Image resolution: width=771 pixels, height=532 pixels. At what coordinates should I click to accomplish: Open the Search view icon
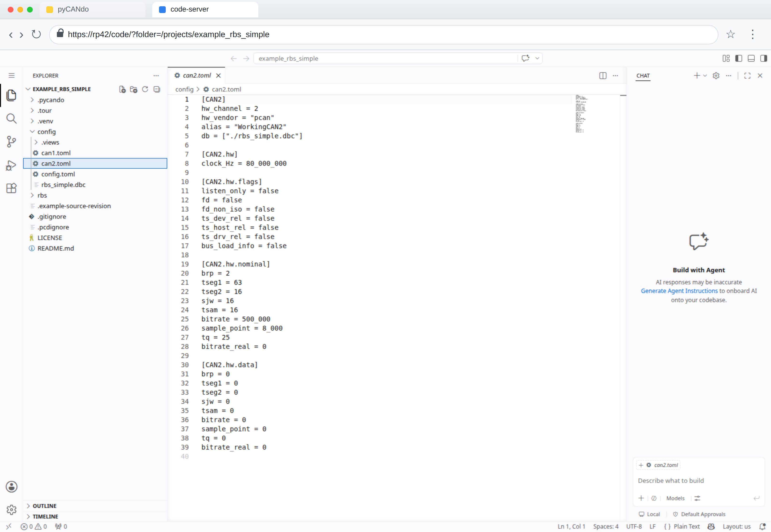(11, 118)
